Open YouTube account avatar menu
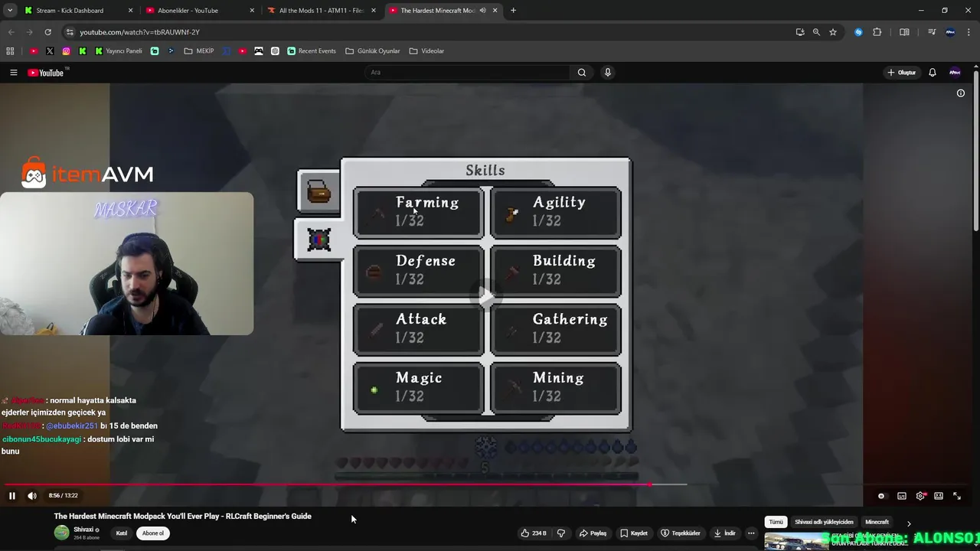The width and height of the screenshot is (980, 551). tap(955, 73)
